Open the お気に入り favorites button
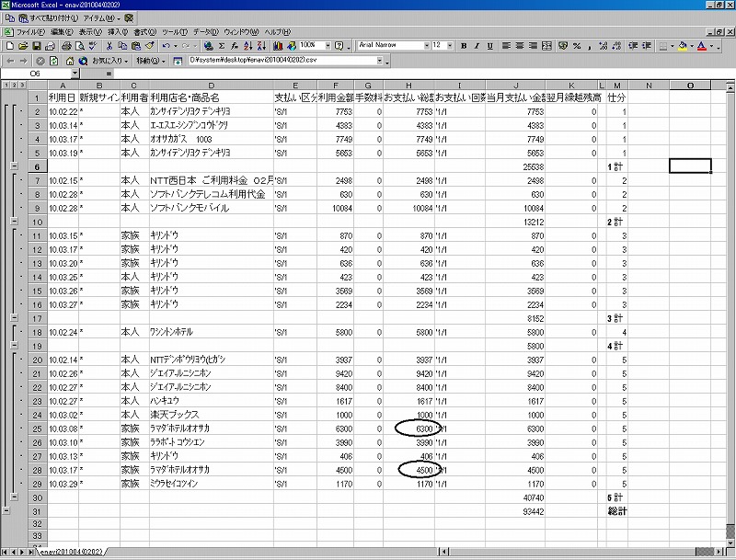 (x=109, y=61)
